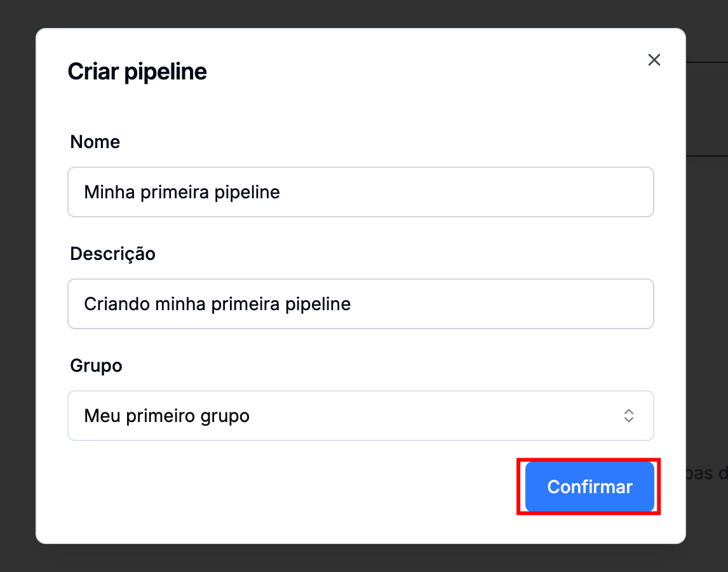Click the text "Minha primeira pipeline"
728x572 pixels.
tap(182, 192)
